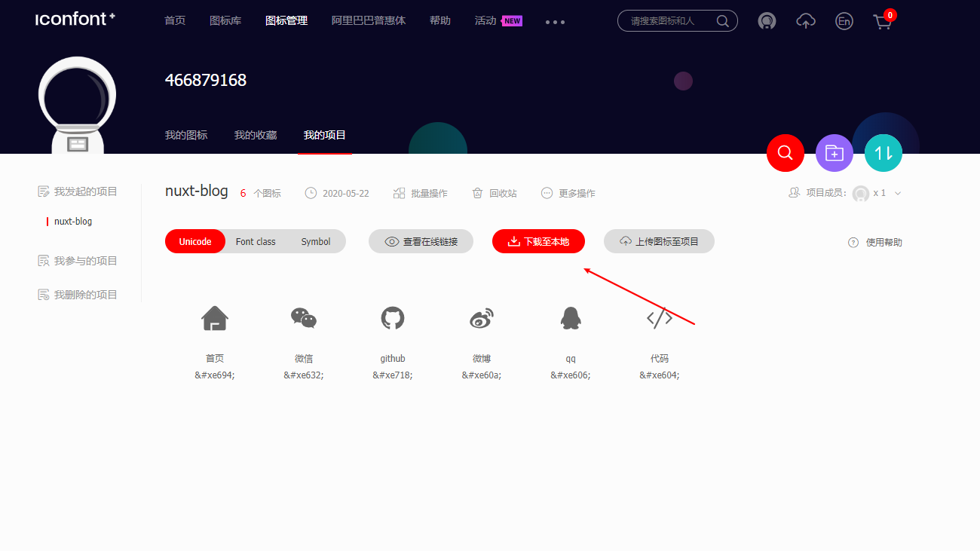Click the red floating search icon
980x551 pixels.
pos(786,152)
